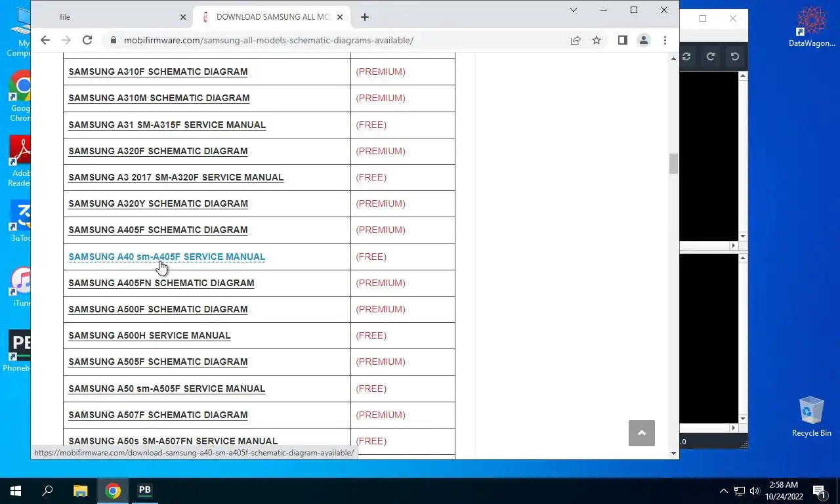Viewport: 840px width, 504px height.
Task: Open SAMSUNG A320F SCHEMATIC DIAGRAM link
Action: coord(158,151)
